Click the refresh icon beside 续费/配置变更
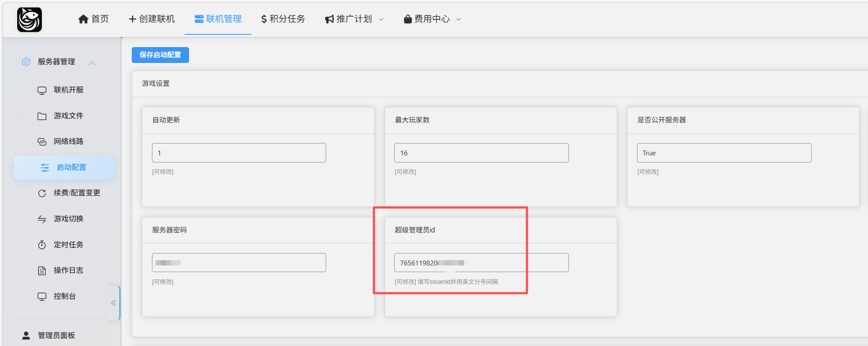 42,193
